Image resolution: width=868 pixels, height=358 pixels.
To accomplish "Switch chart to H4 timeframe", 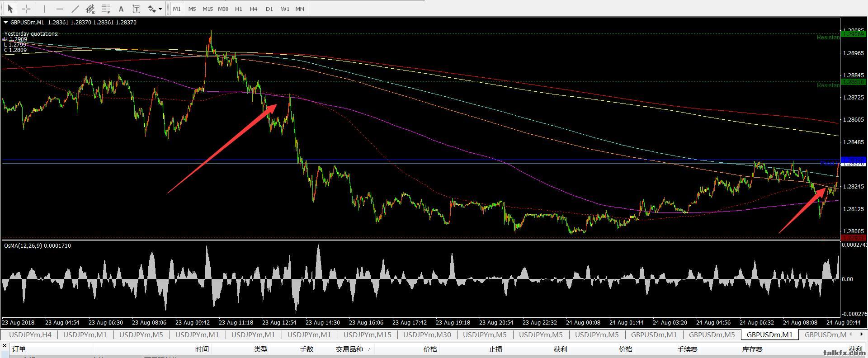I will pyautogui.click(x=254, y=9).
